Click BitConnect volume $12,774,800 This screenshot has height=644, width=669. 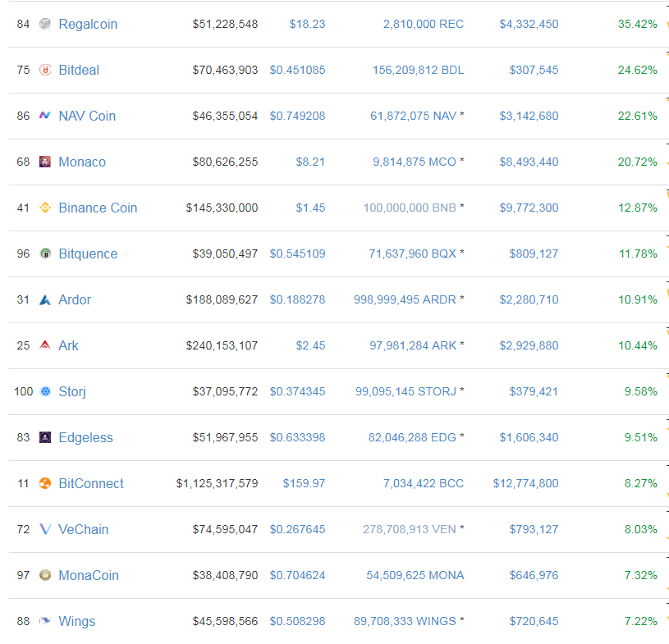tap(525, 483)
